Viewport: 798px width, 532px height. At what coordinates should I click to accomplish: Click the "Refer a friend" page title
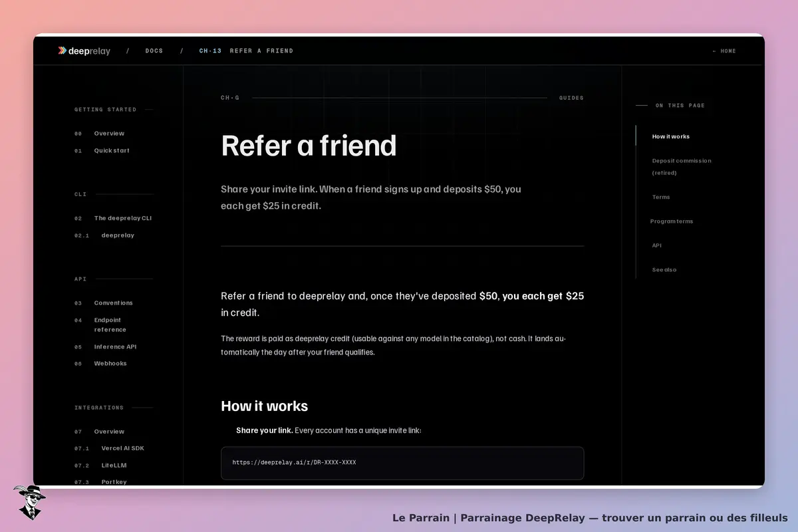pyautogui.click(x=309, y=146)
